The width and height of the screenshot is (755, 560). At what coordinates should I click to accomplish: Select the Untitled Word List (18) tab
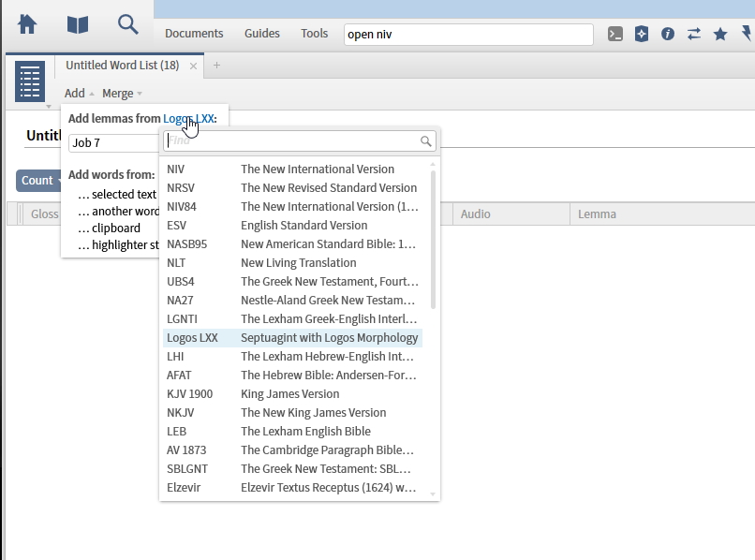click(x=123, y=65)
